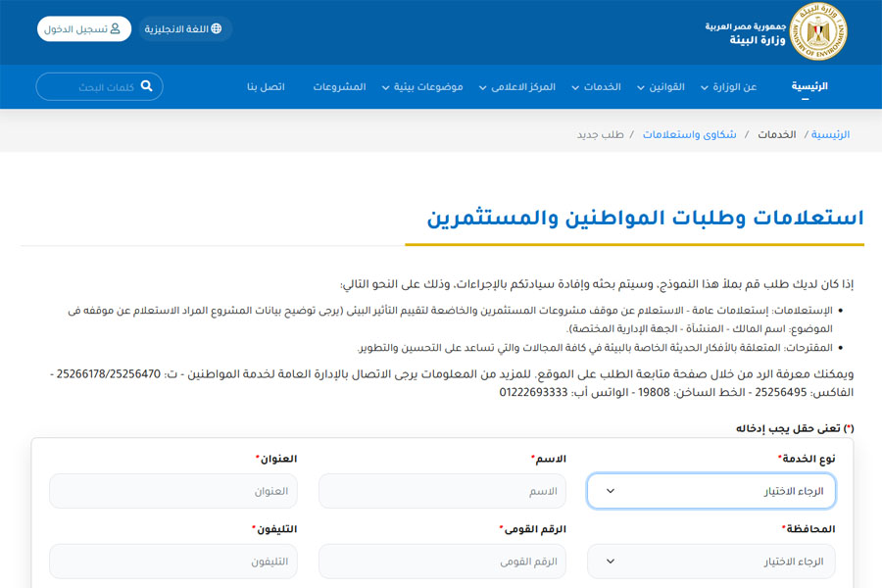This screenshot has width=882, height=588.
Task: Open المشروعات menu item
Action: [x=339, y=87]
